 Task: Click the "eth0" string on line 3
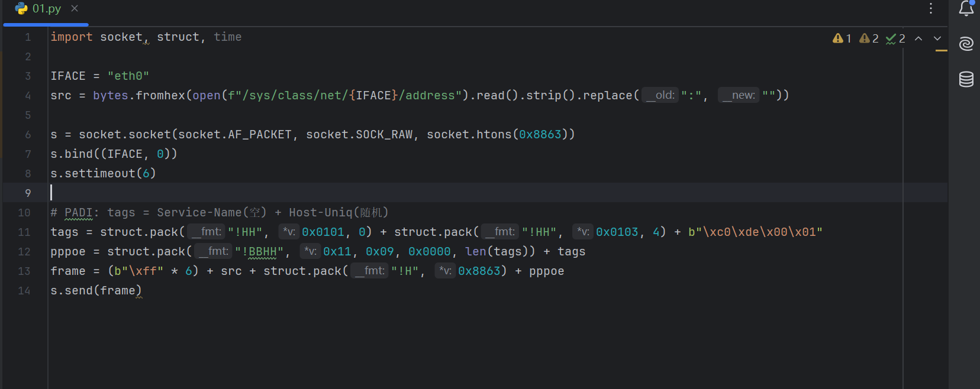point(128,76)
